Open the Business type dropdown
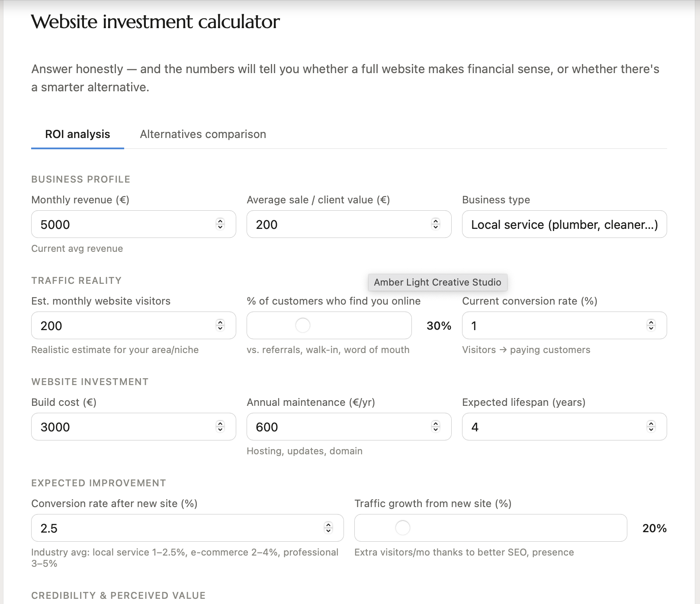The image size is (700, 604). click(x=564, y=224)
